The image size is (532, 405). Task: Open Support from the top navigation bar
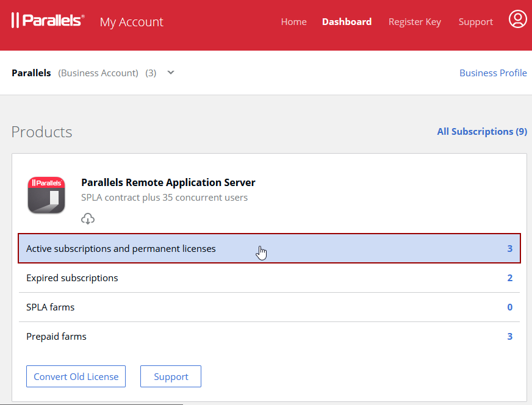coord(475,22)
